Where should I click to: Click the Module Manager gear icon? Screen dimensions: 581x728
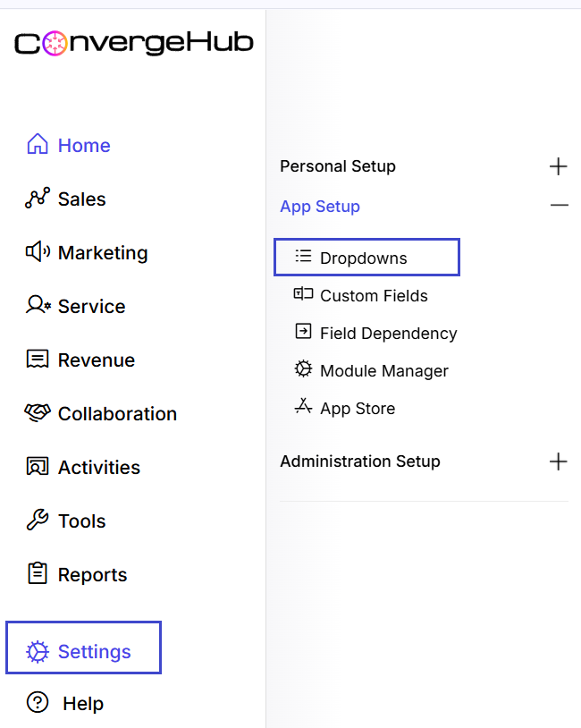tap(303, 369)
